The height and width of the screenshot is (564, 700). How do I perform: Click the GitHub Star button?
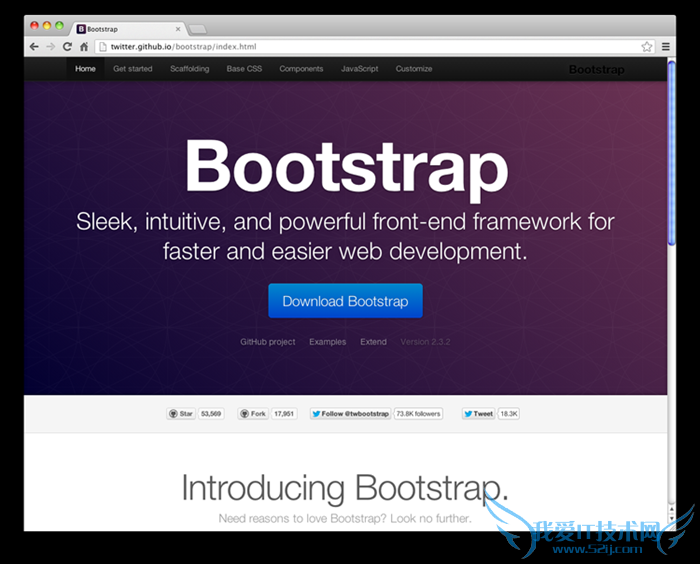[181, 414]
